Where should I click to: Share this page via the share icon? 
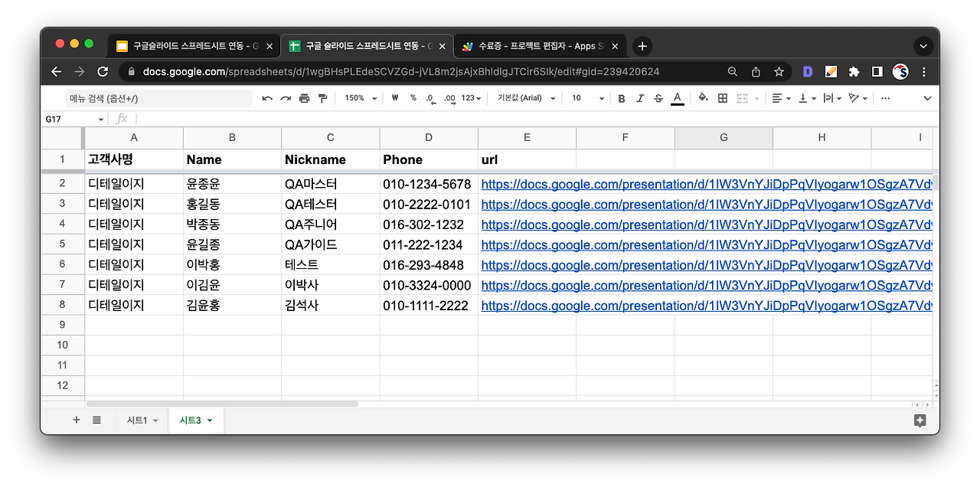(756, 71)
